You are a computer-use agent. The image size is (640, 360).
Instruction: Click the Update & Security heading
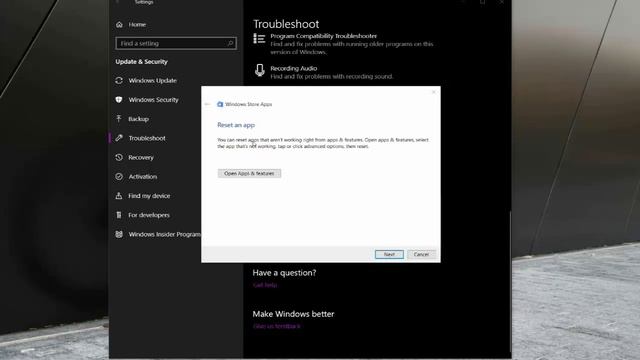(141, 62)
